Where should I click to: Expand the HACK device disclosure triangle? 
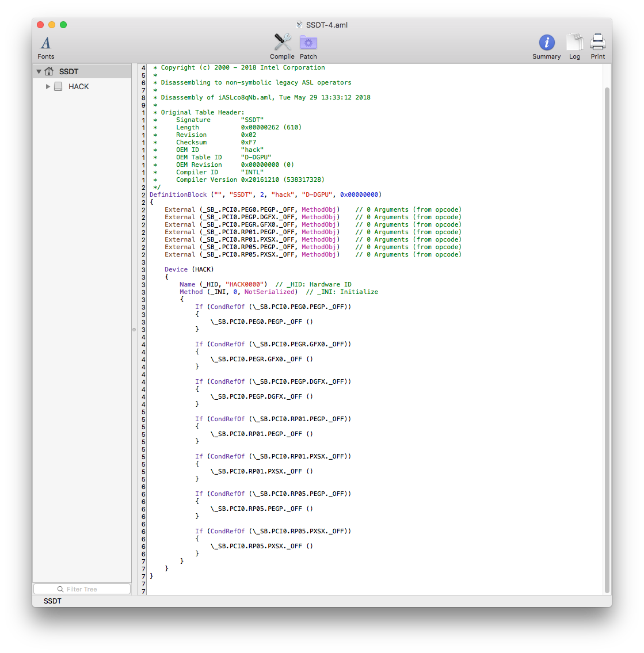pos(48,86)
